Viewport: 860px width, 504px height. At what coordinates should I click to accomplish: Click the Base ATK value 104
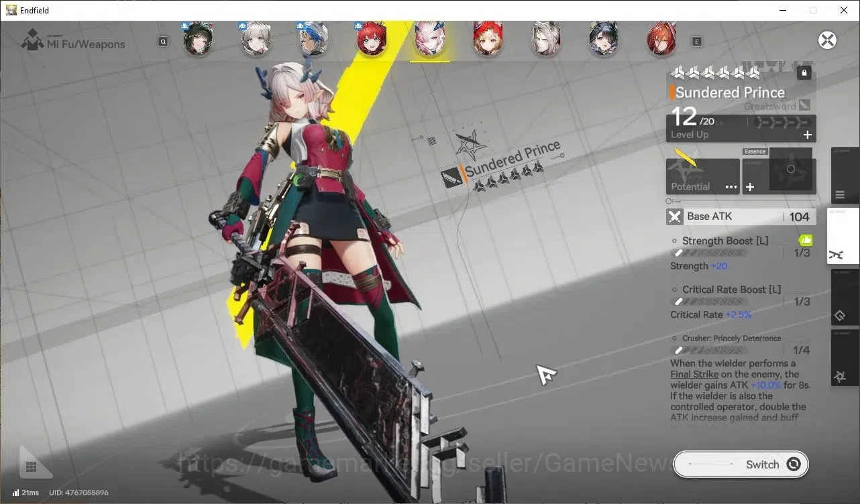point(799,216)
